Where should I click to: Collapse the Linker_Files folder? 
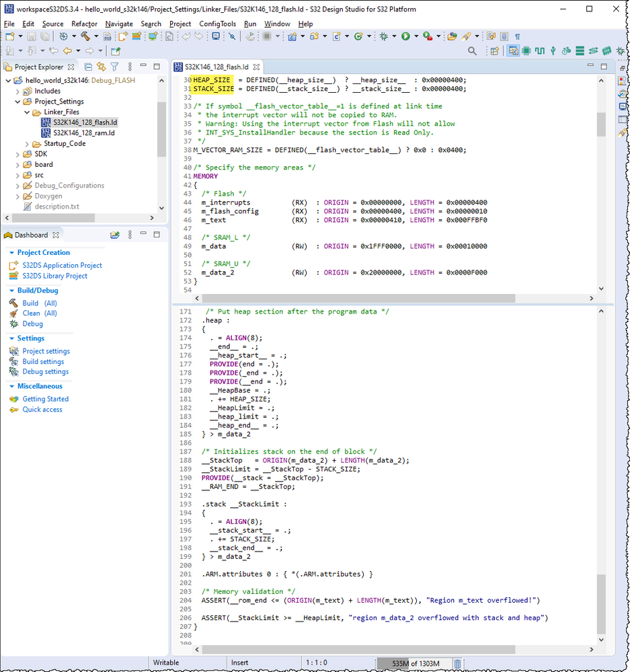(x=28, y=112)
